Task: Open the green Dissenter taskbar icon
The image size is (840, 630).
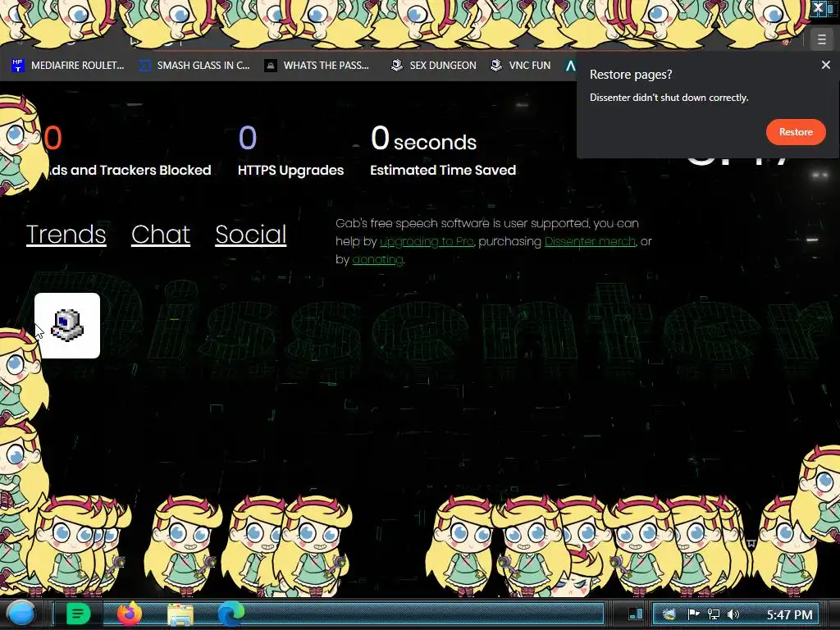Action: pyautogui.click(x=78, y=614)
